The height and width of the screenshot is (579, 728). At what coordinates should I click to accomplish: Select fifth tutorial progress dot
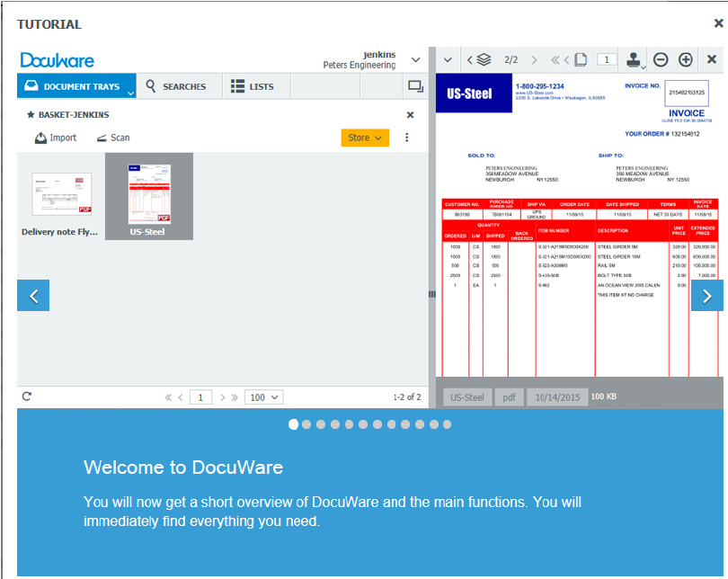point(349,424)
